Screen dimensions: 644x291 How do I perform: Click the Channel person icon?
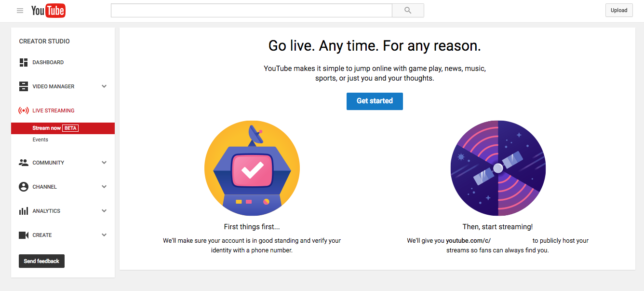[x=24, y=187]
